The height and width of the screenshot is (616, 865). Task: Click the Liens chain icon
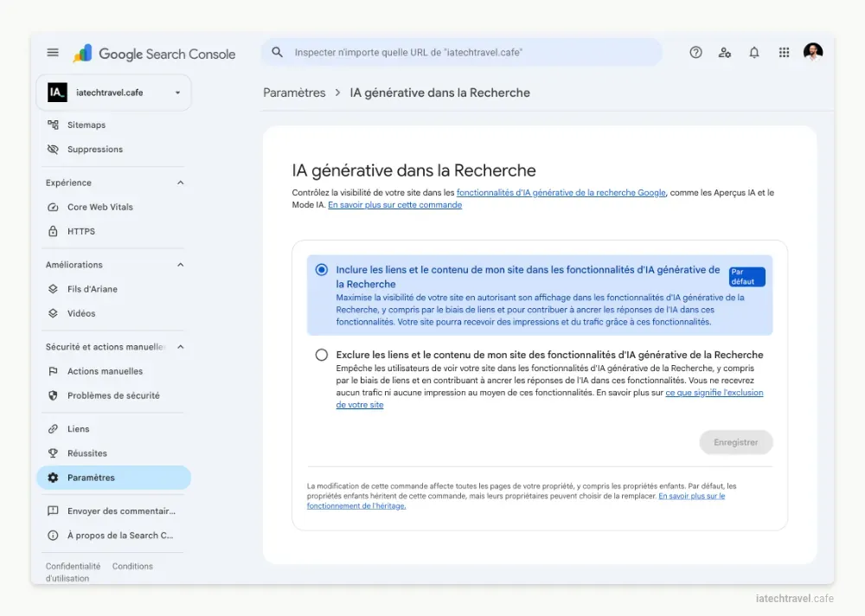coord(53,429)
